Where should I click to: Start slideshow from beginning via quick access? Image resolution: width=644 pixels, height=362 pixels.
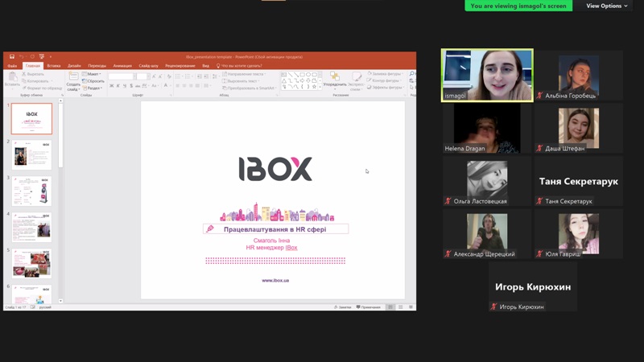[x=42, y=56]
